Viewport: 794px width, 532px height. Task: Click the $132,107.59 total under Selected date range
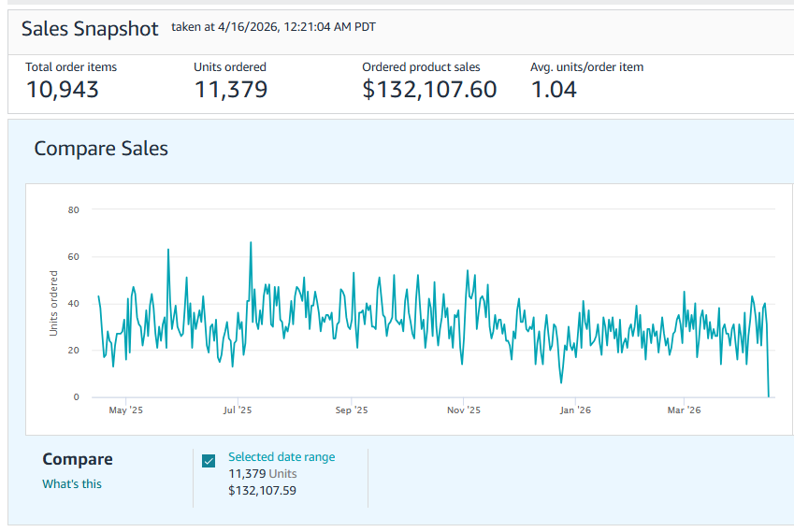pyautogui.click(x=262, y=490)
